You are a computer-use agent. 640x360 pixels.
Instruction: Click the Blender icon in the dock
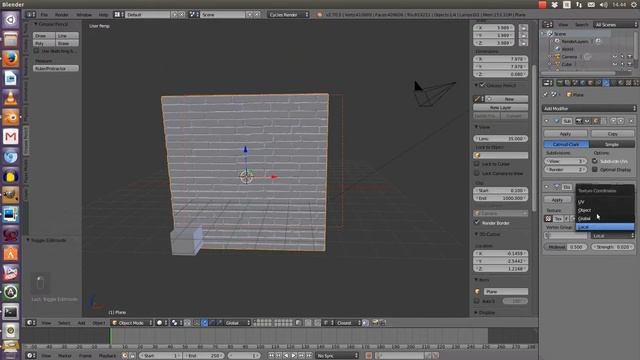point(11,118)
